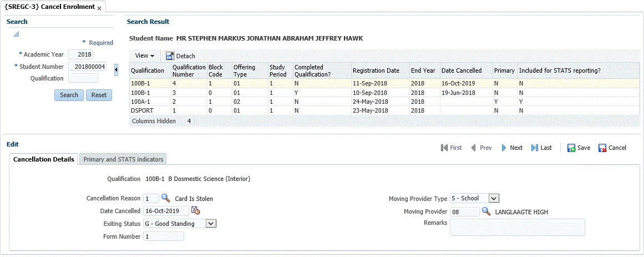Viewport: 644px width, 257px height.
Task: Switch to Primary and STATS indicators tab
Action: [x=123, y=159]
